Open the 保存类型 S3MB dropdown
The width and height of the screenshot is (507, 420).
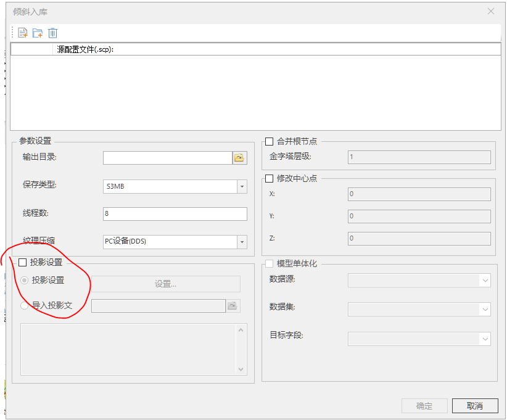coord(242,186)
